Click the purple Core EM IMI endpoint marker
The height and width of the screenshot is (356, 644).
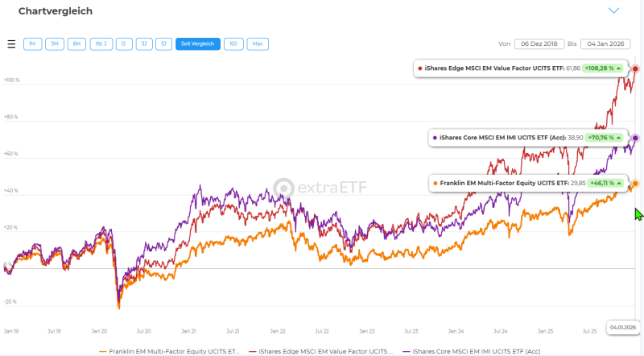point(635,138)
